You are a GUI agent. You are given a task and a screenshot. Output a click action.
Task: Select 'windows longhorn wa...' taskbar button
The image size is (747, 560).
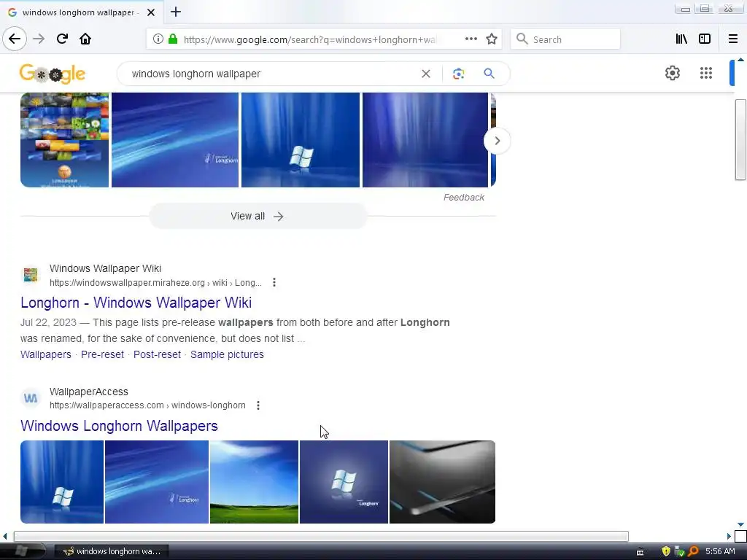pyautogui.click(x=112, y=551)
